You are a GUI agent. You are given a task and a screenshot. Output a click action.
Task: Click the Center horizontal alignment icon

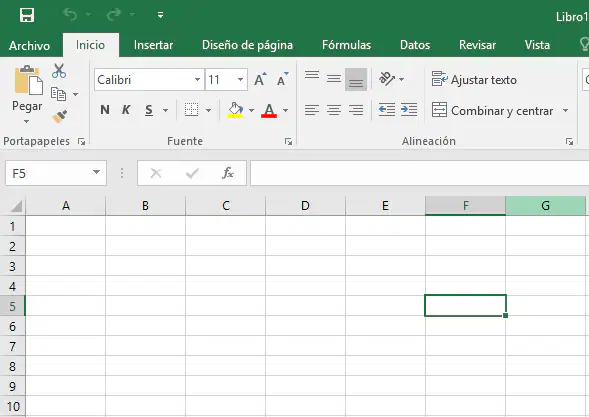click(x=334, y=110)
